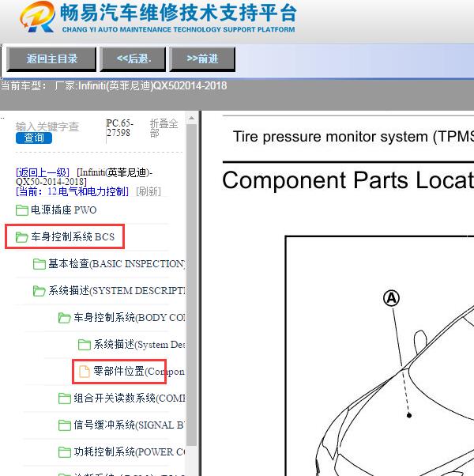The height and width of the screenshot is (476, 474).
Task: Click the Component Parts Location heading
Action: pos(348,180)
